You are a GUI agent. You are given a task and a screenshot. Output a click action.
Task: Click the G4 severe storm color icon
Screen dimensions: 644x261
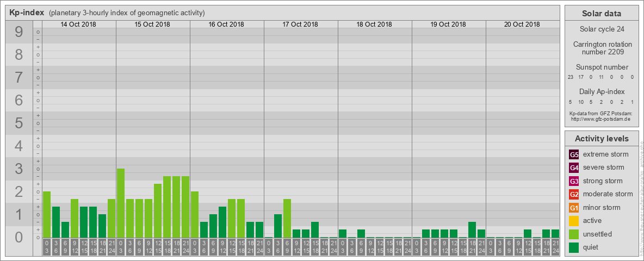coord(574,168)
